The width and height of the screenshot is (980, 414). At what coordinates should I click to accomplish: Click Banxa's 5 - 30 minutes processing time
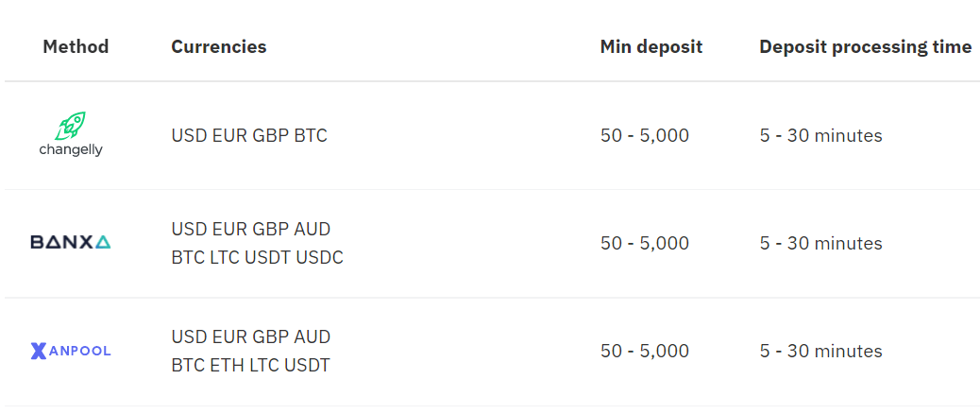820,243
